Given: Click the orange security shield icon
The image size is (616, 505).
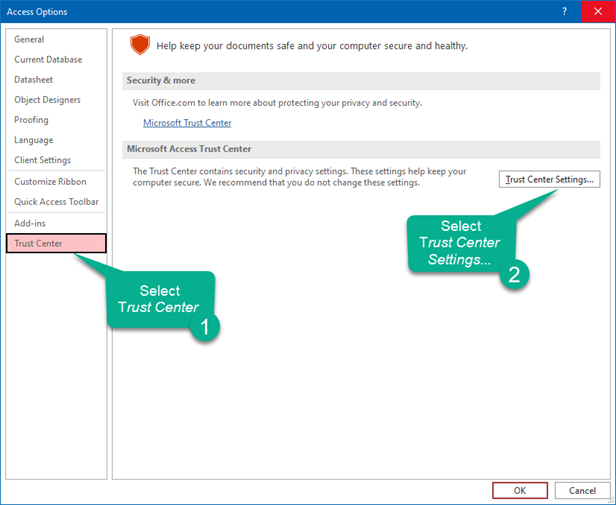Looking at the screenshot, I should point(139,45).
